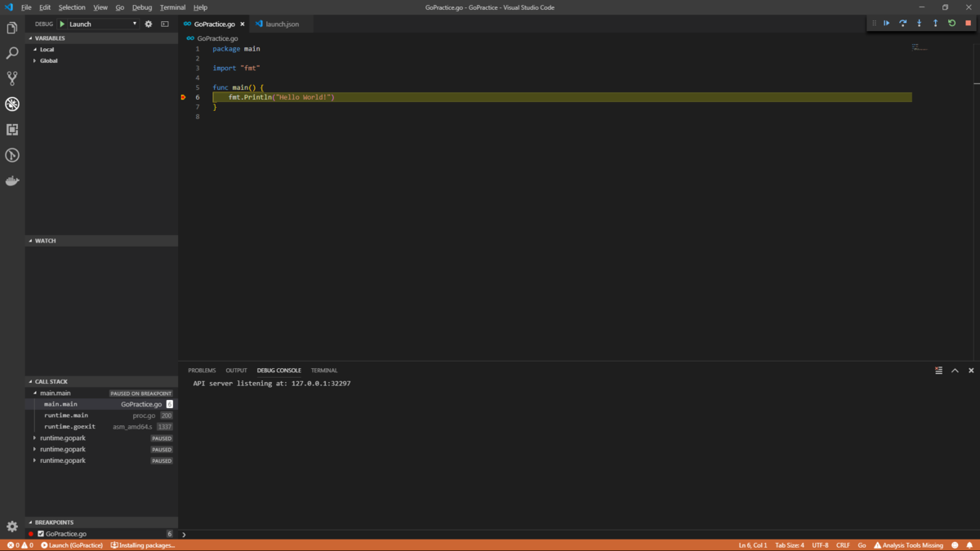Image resolution: width=980 pixels, height=551 pixels.
Task: Step Into in the debug toolbar
Action: [x=920, y=23]
